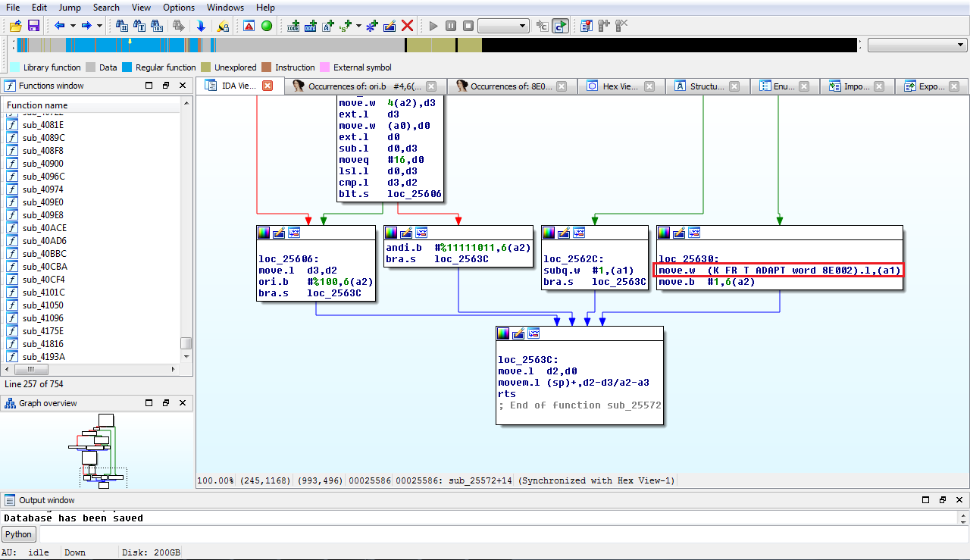Click the graph overview minimap
The image size is (970, 560).
pos(96,450)
